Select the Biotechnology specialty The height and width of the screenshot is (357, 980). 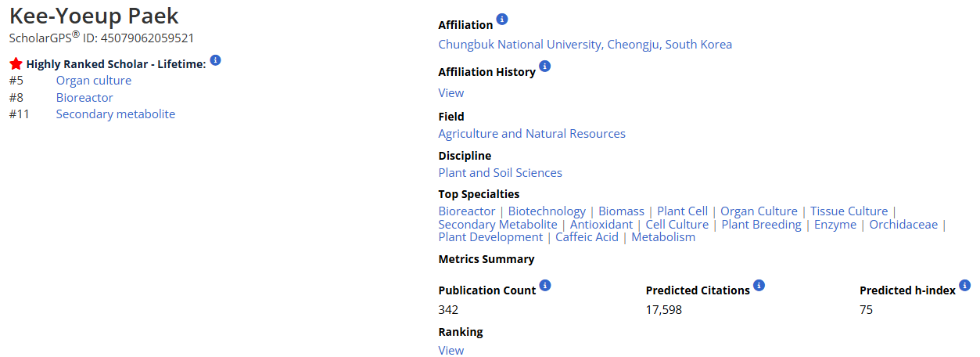(547, 211)
